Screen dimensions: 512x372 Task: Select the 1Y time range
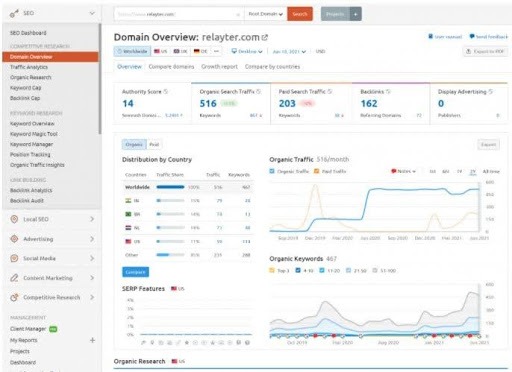point(459,171)
